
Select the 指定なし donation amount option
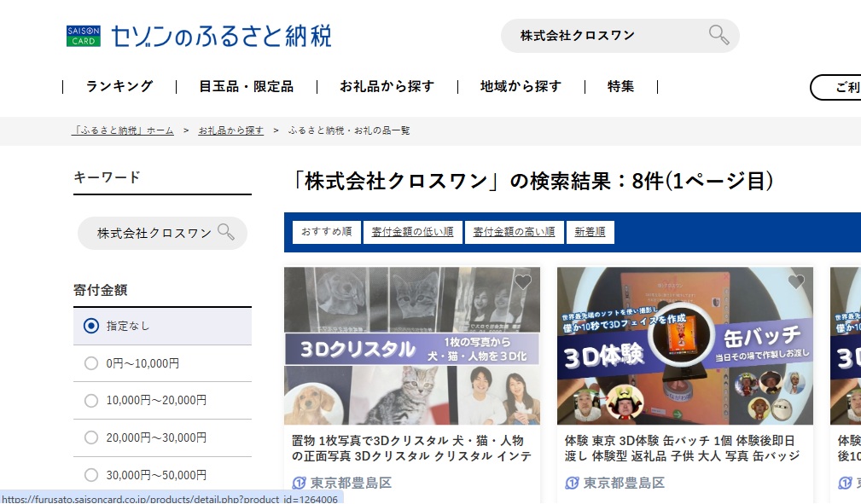point(91,326)
